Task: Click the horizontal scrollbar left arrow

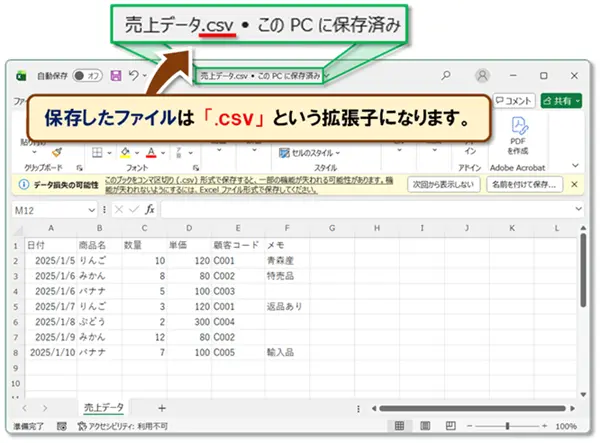Action: coord(374,409)
